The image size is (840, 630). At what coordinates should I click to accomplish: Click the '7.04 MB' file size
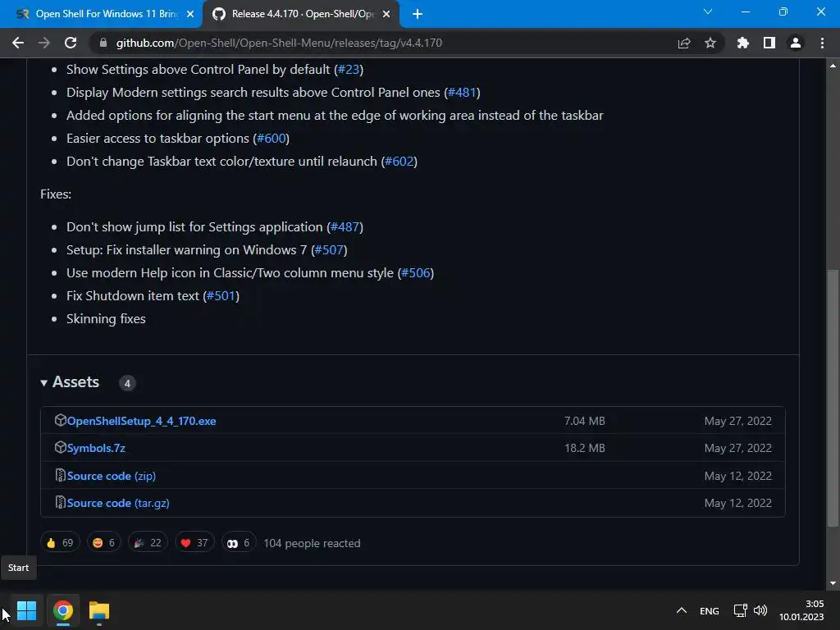pos(584,421)
